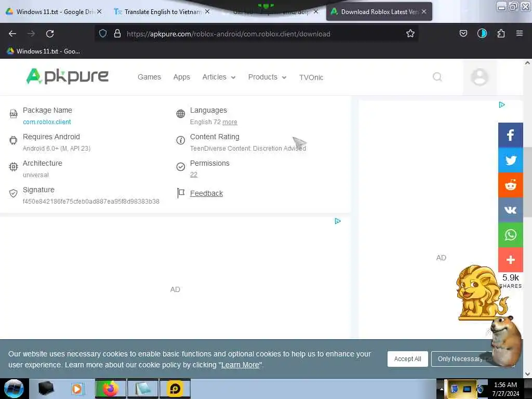Click the Permissions checkmark icon
Screen dimensions: 532x399
[x=180, y=167]
